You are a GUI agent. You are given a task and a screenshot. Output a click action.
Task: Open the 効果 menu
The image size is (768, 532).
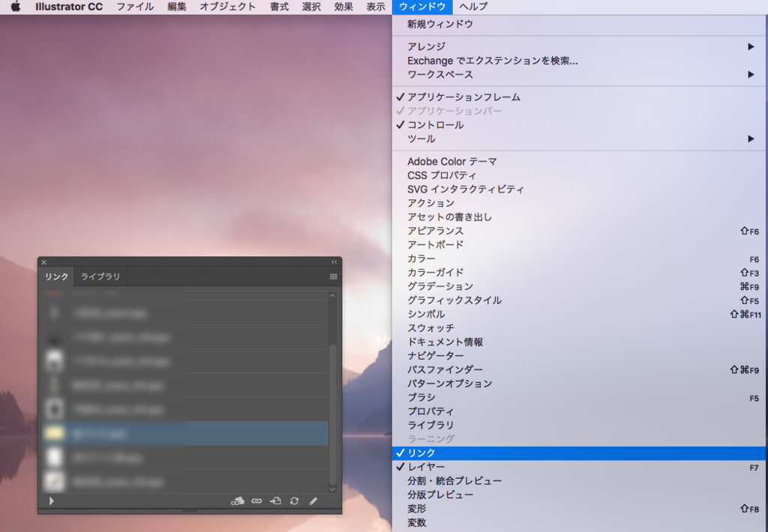pyautogui.click(x=343, y=6)
